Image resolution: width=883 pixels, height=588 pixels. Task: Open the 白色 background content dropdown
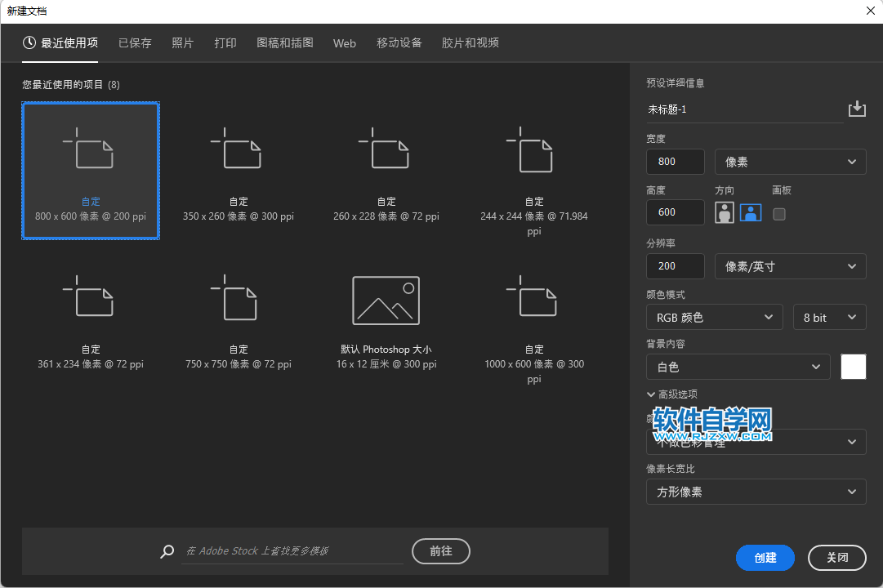pos(738,367)
